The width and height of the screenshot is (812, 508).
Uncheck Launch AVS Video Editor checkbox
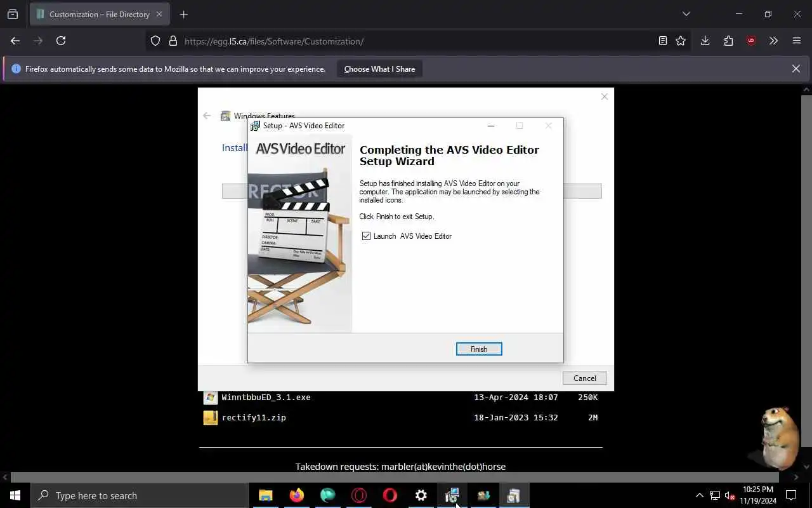[x=366, y=236]
